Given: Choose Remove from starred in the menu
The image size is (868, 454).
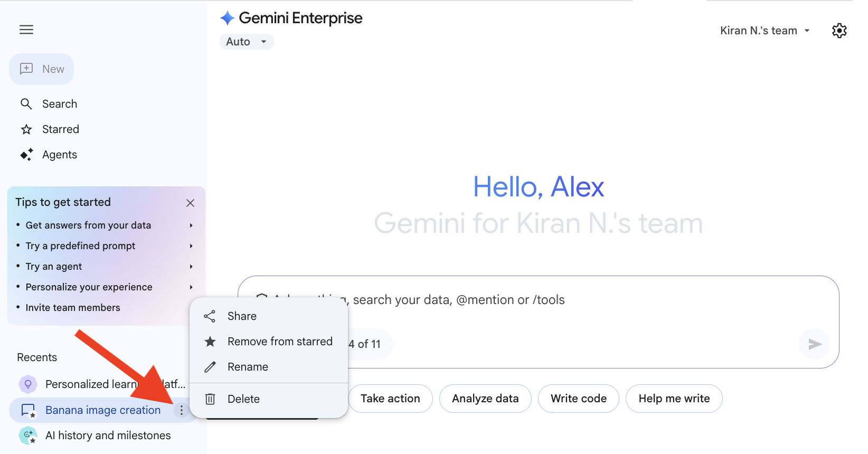Looking at the screenshot, I should point(279,342).
